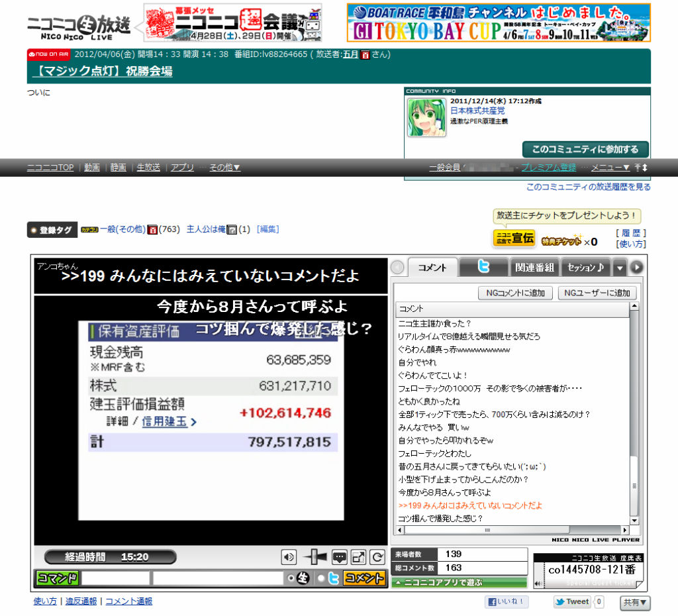Screen dimensions: 678x616
Task: Open このコミュニティの放送履歴を見る link
Action: pyautogui.click(x=588, y=187)
